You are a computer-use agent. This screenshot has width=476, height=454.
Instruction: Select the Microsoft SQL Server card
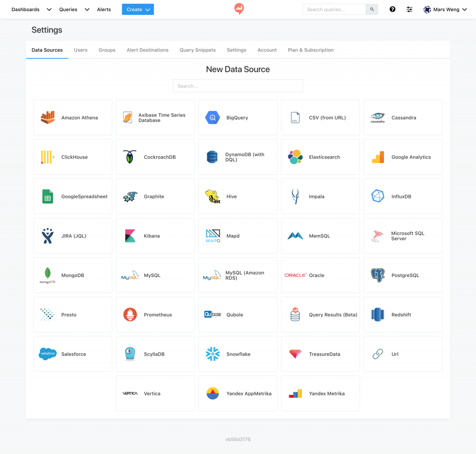pyautogui.click(x=403, y=236)
